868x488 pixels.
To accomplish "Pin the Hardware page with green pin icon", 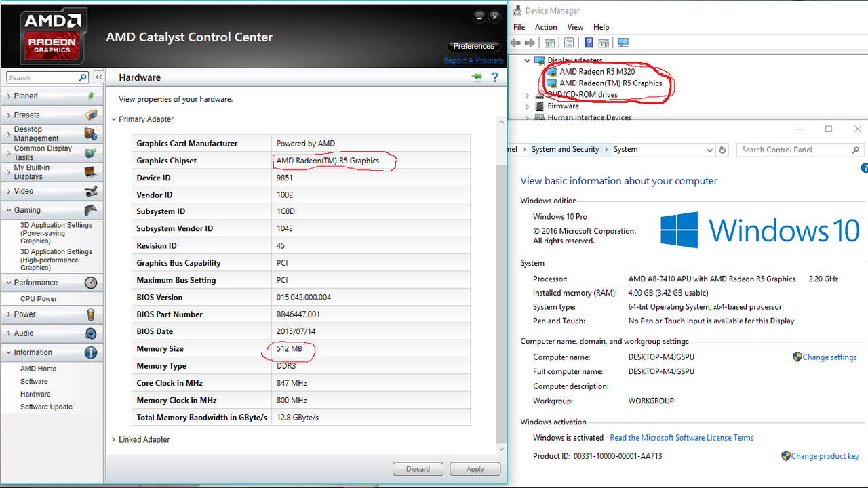I will [477, 77].
